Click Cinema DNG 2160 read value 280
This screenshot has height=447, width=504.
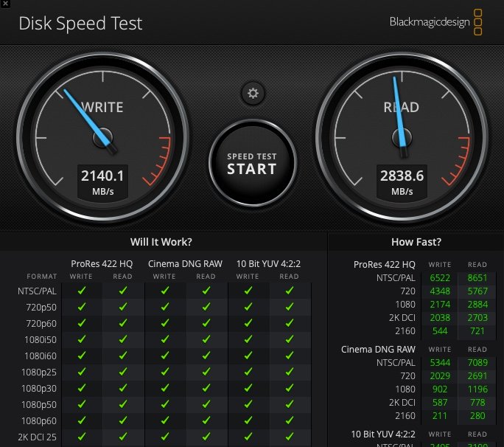477,416
